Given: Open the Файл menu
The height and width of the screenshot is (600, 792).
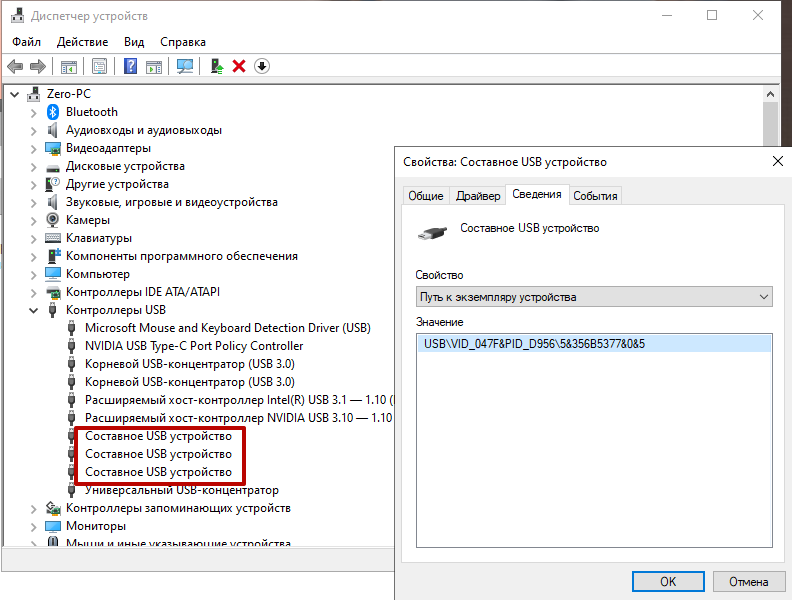Looking at the screenshot, I should [26, 42].
